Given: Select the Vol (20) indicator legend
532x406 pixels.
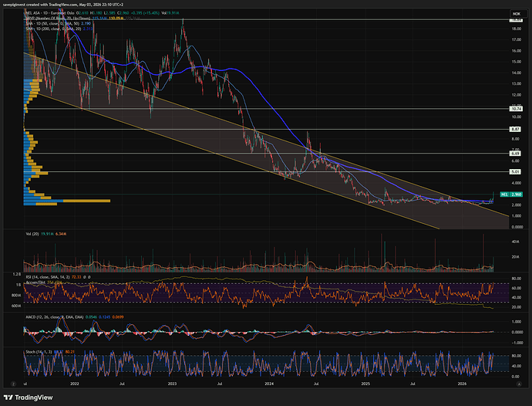Looking at the screenshot, I should 32,234.
